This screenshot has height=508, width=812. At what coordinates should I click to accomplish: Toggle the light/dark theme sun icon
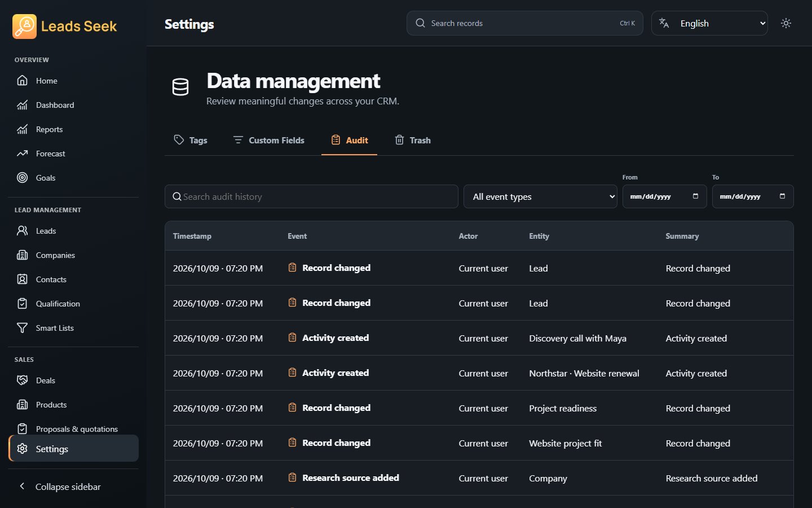tap(786, 23)
